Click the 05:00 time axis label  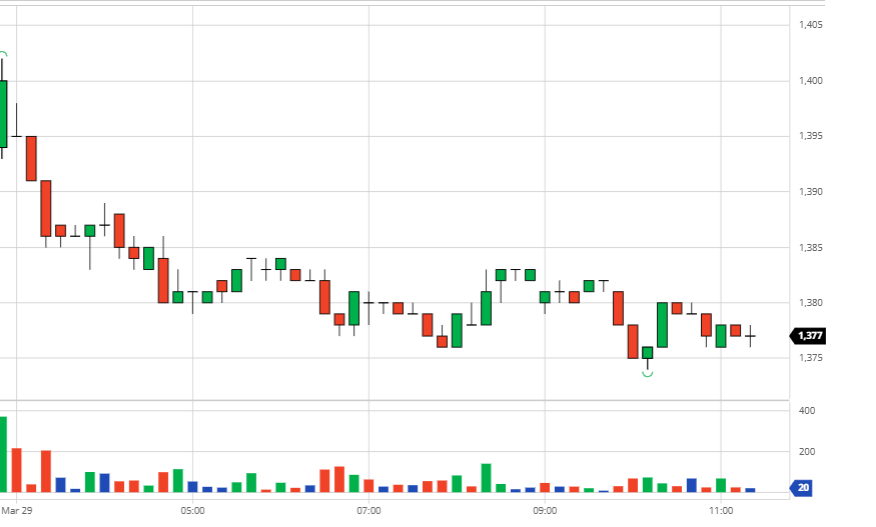(x=193, y=510)
